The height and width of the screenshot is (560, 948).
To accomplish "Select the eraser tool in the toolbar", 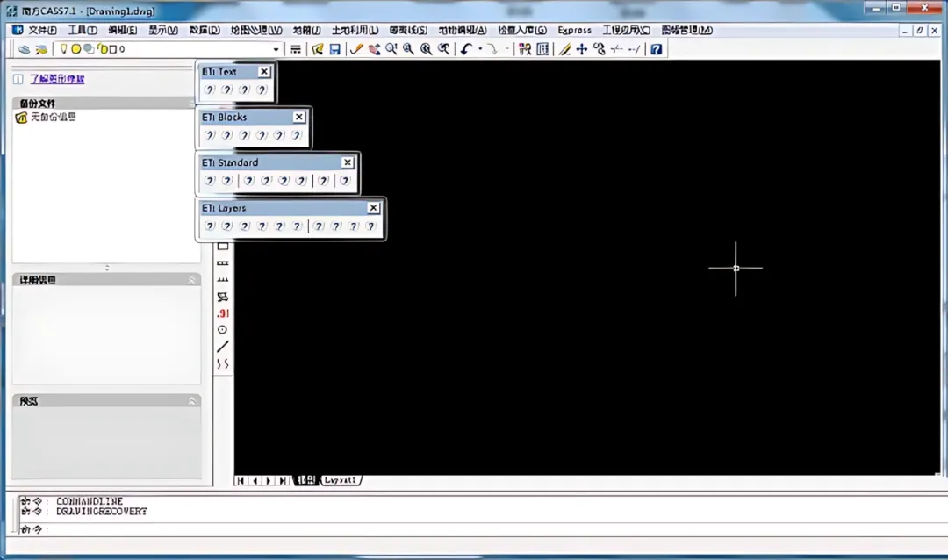I will 374,49.
